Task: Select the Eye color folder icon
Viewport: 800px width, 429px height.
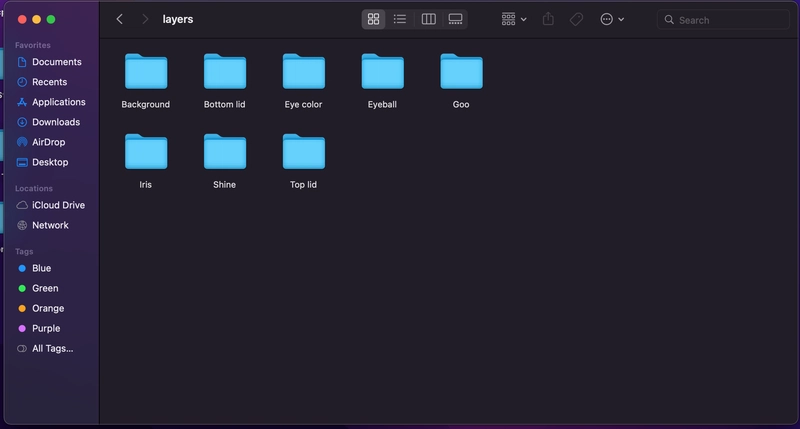Action: tap(304, 71)
